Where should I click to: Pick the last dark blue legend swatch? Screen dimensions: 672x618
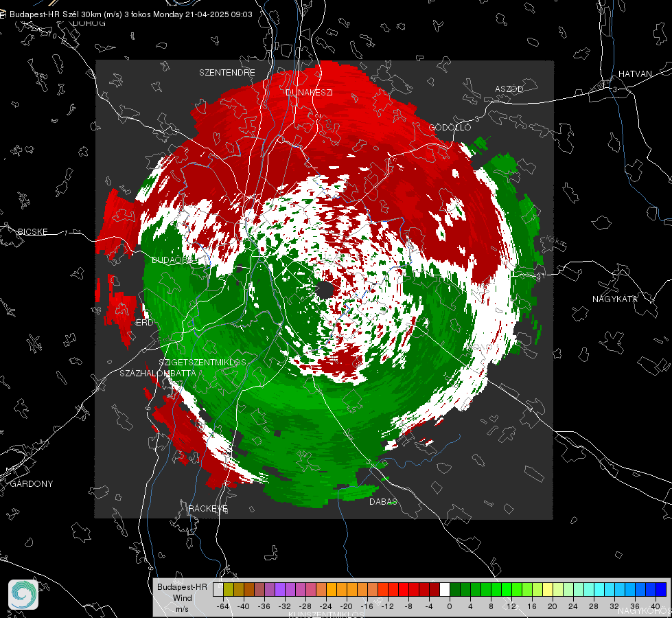661,589
